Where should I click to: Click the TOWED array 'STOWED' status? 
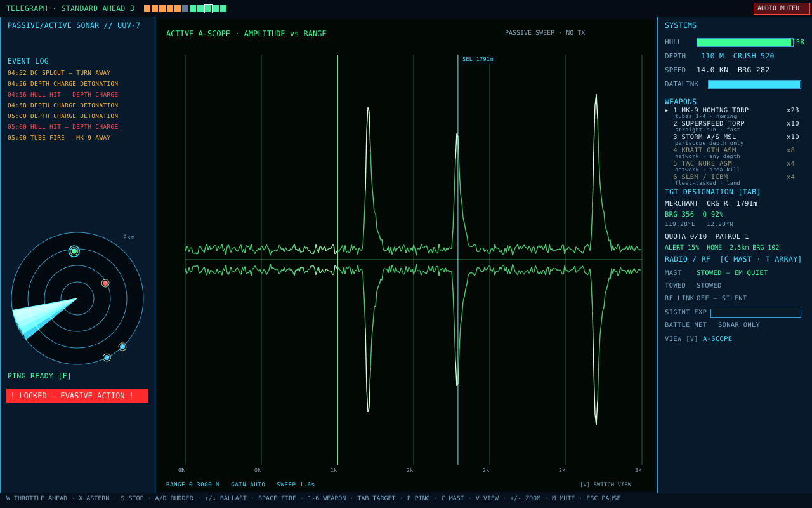[709, 286]
